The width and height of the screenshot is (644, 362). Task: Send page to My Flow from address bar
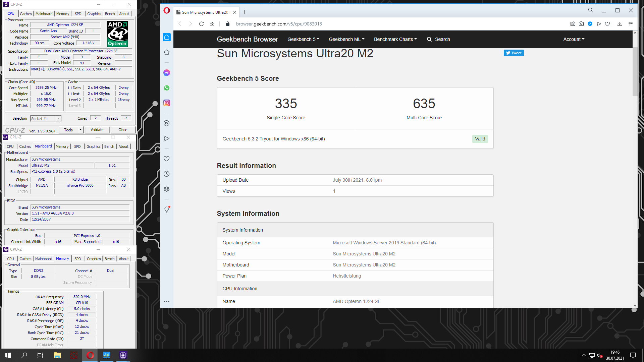[599, 24]
